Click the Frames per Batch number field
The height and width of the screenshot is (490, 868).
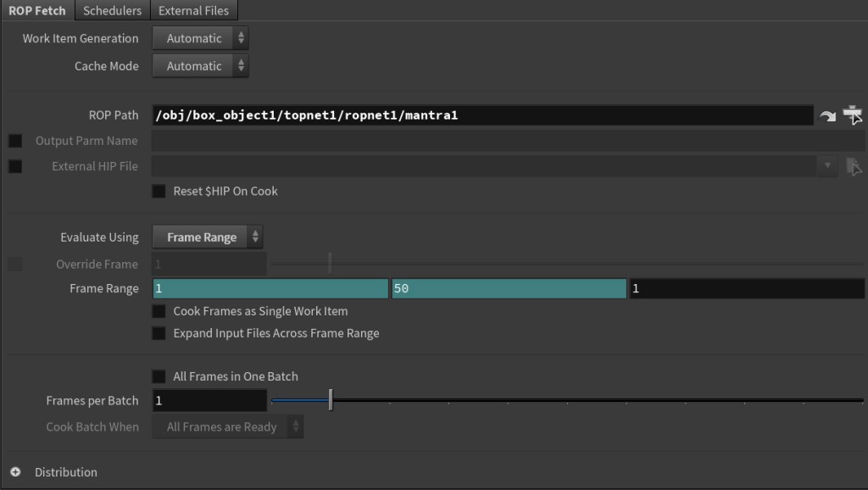point(209,401)
